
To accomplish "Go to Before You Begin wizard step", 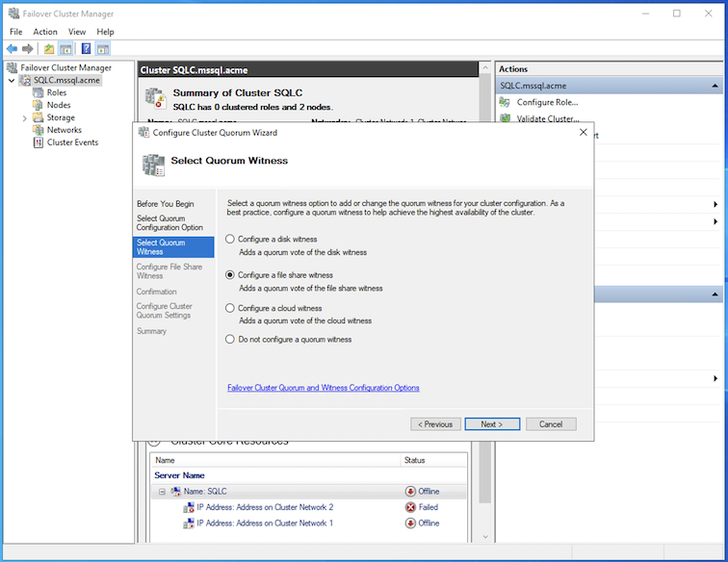I will [x=166, y=204].
